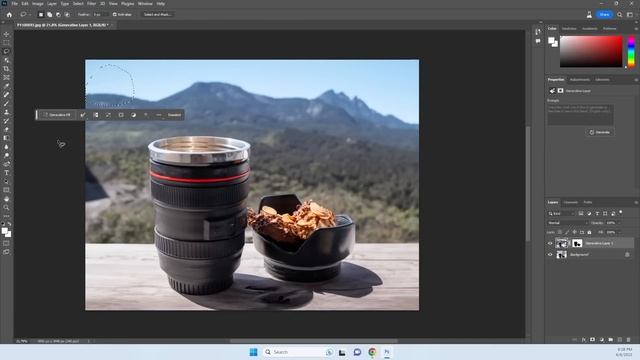Viewport: 640px width, 360px height.
Task: Click Deselect in contextual taskbar
Action: (174, 115)
